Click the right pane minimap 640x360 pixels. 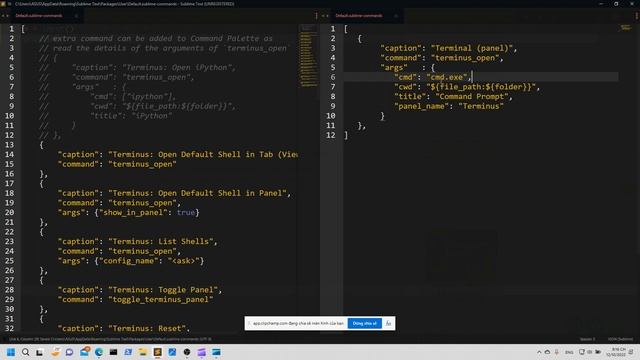pyautogui.click(x=626, y=28)
